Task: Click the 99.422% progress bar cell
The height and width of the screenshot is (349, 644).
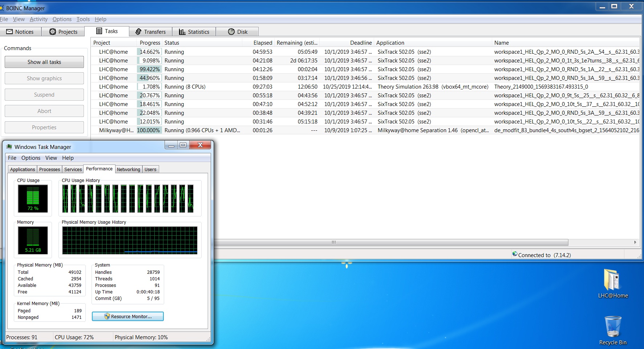Action: (x=149, y=69)
